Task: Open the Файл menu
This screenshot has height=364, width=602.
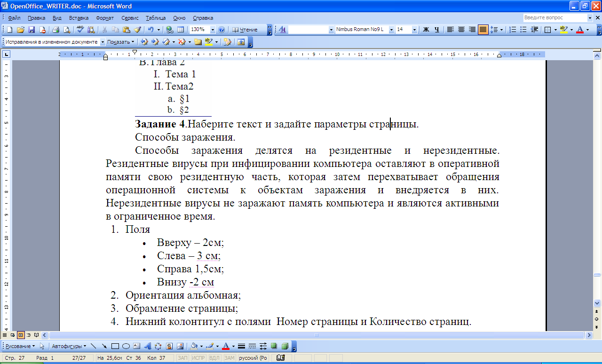Action: tap(14, 18)
